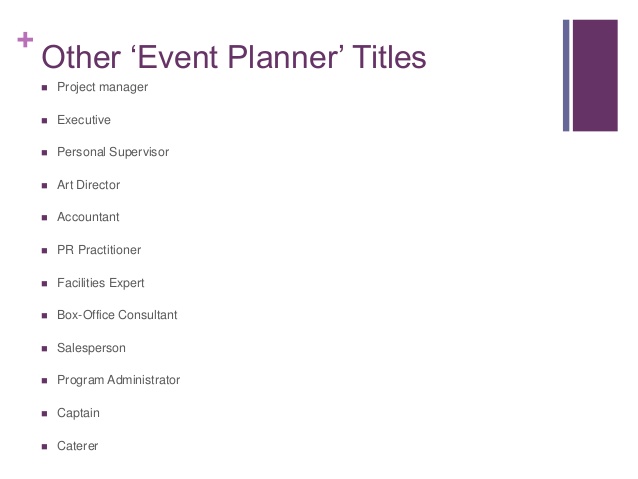Select the slide title 'Other Event Planner Titles'

pyautogui.click(x=234, y=57)
